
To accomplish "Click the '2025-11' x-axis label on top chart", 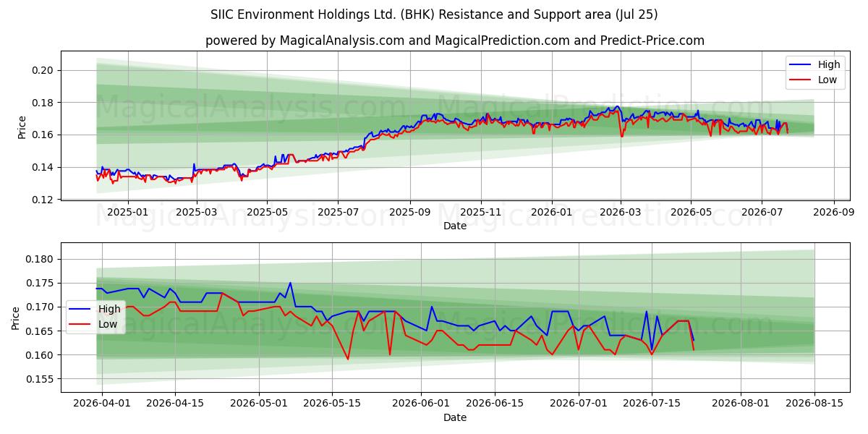I will pos(480,213).
